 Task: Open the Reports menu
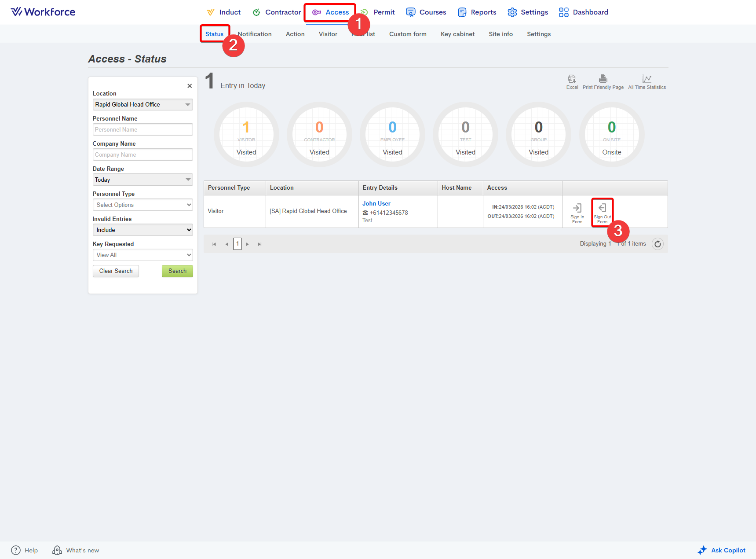point(477,12)
